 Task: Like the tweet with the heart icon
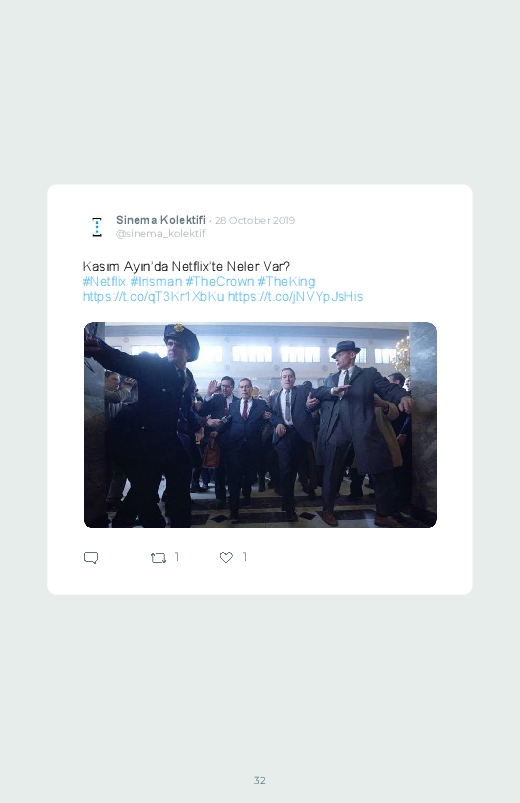click(x=226, y=558)
